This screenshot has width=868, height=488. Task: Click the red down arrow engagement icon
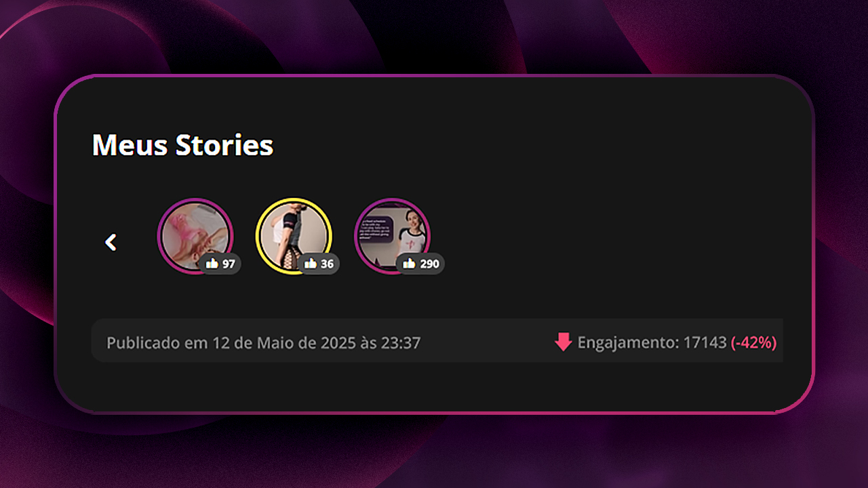coord(564,342)
